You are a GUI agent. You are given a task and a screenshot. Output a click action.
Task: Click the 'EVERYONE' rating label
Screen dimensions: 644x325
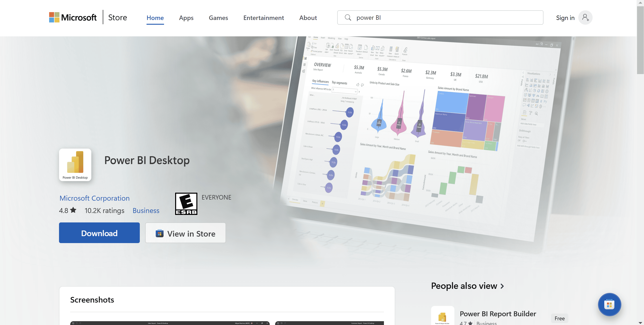pyautogui.click(x=217, y=197)
